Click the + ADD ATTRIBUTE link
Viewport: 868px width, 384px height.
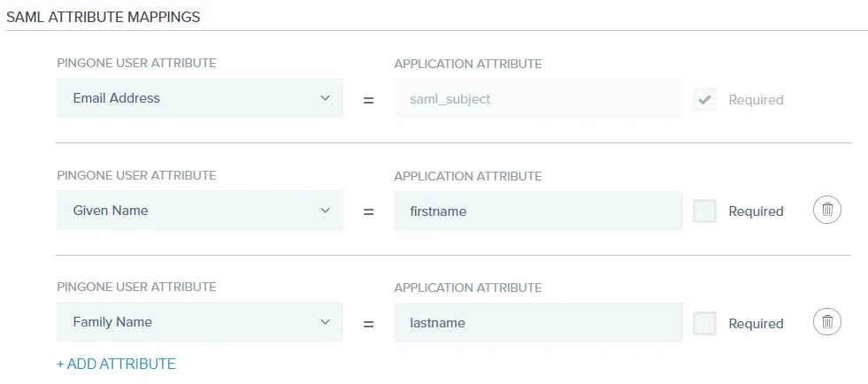click(x=116, y=364)
